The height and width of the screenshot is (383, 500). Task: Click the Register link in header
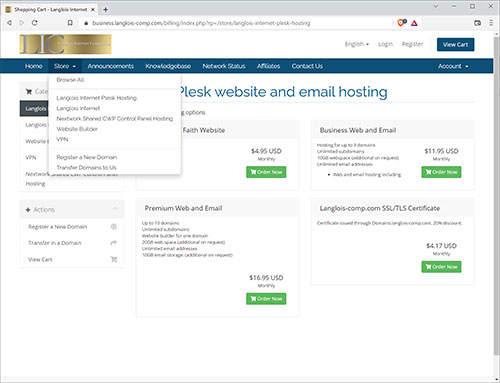coord(412,44)
